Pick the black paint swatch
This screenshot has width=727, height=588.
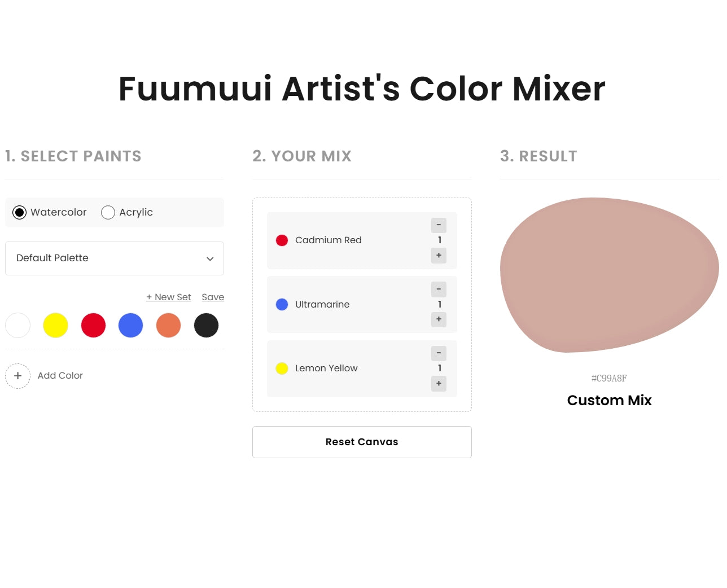point(206,326)
